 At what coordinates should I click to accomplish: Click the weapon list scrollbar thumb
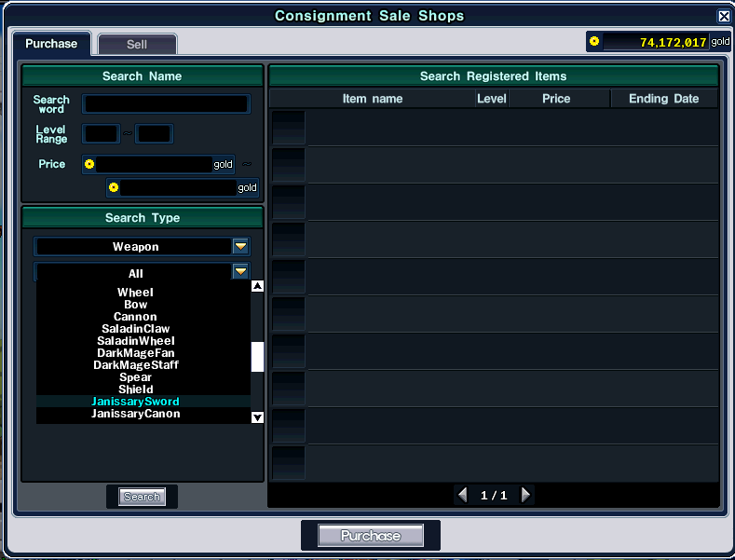pos(257,357)
